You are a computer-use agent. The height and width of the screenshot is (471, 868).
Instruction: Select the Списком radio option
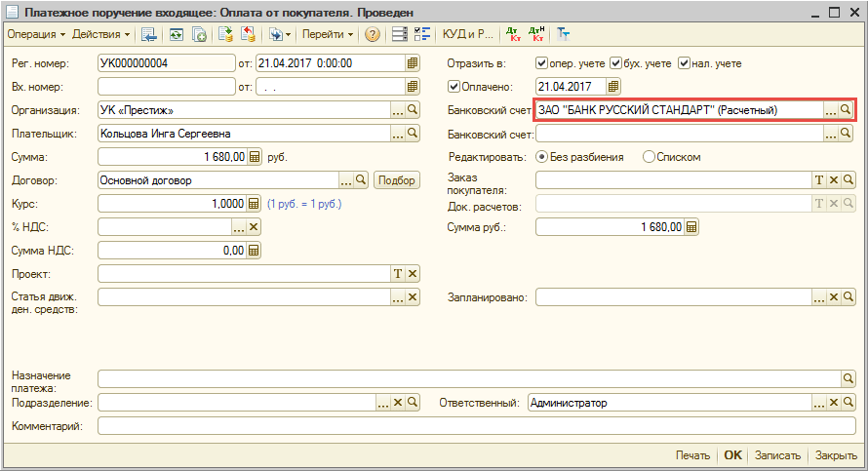pyautogui.click(x=649, y=157)
